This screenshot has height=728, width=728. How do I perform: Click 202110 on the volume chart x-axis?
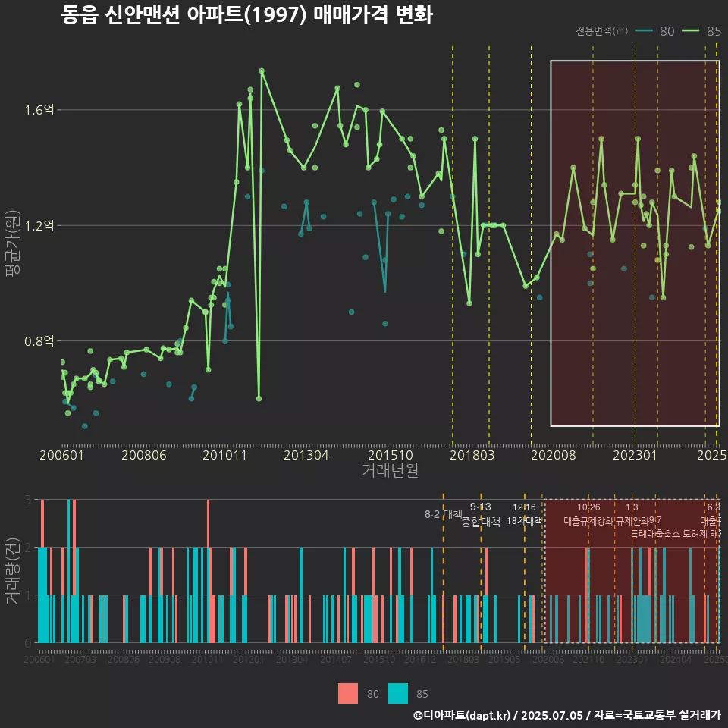coord(588,659)
